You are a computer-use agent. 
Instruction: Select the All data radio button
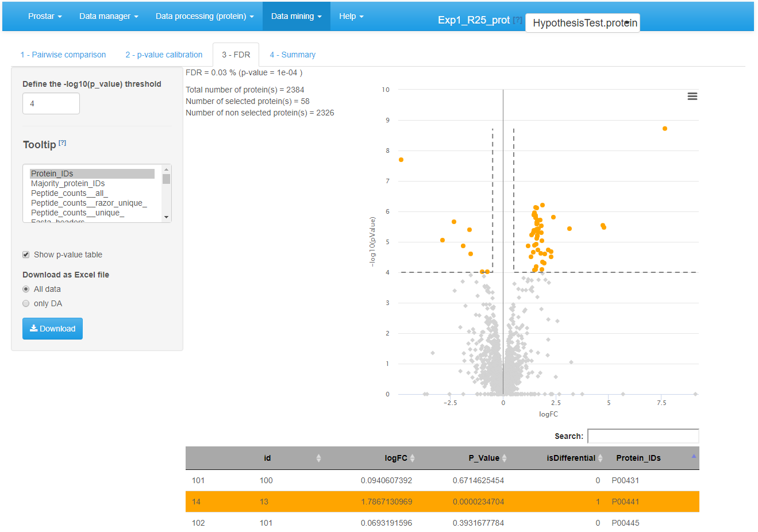point(26,289)
